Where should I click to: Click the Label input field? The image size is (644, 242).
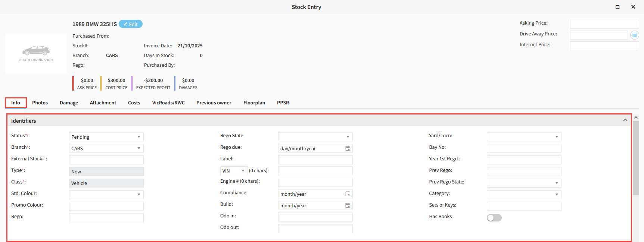pyautogui.click(x=315, y=160)
